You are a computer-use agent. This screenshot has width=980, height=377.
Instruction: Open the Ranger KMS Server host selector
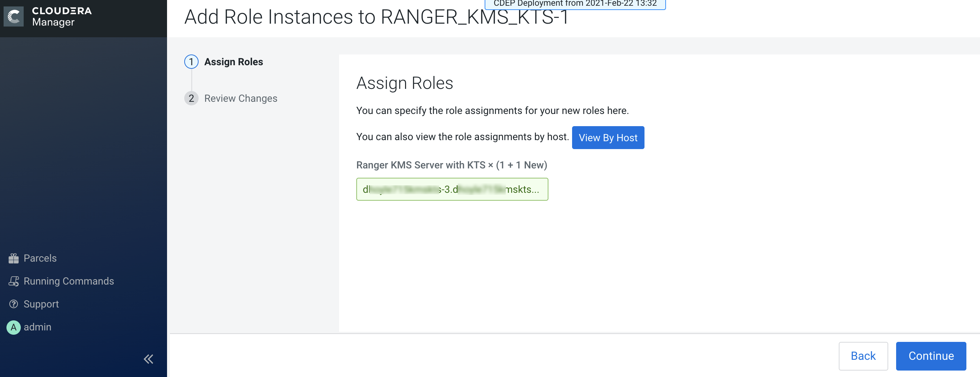point(452,189)
